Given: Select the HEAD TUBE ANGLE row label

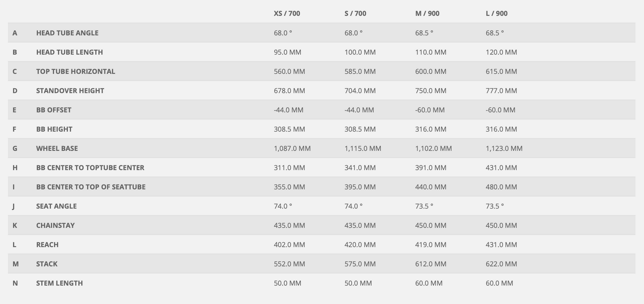Looking at the screenshot, I should click(67, 33).
